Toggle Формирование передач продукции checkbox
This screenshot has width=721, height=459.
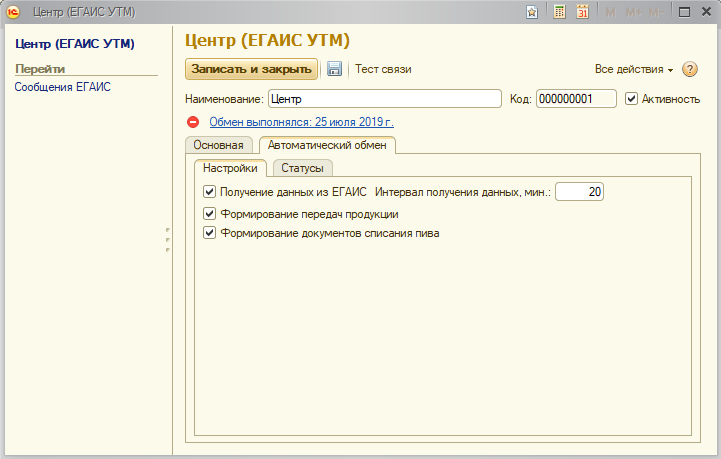pos(209,213)
